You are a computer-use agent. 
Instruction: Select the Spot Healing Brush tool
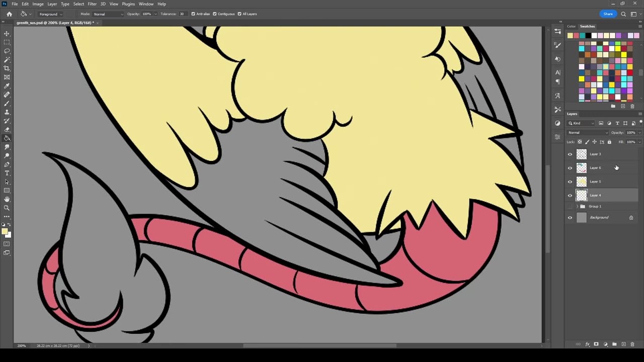click(x=7, y=95)
